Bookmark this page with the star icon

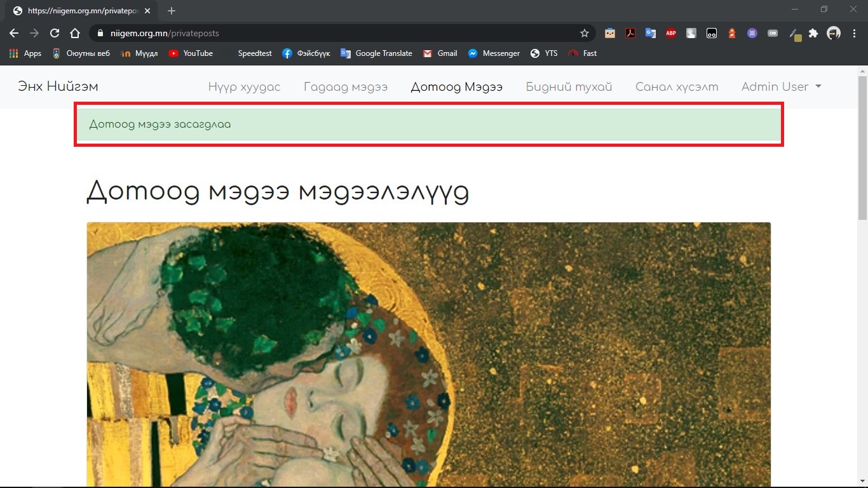(x=584, y=33)
